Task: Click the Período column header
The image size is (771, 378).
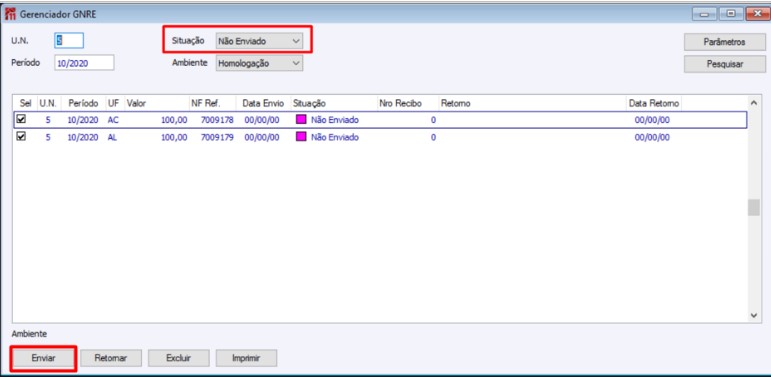Action: (83, 104)
